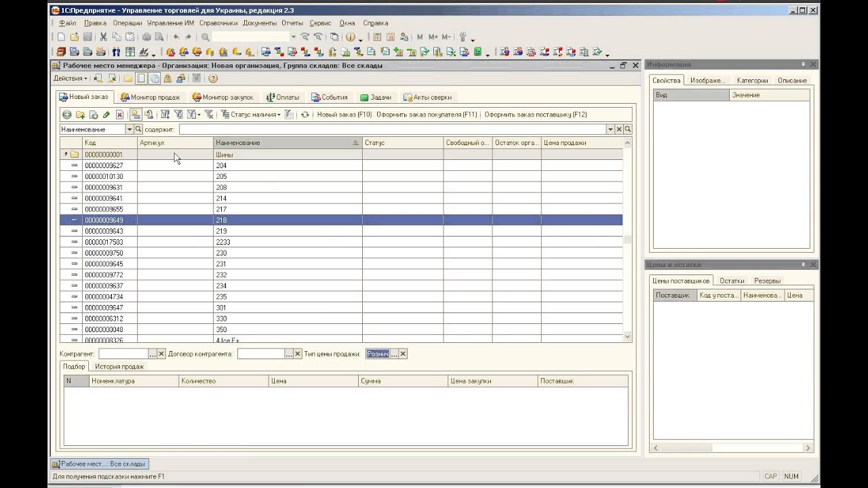Open the Справочники menu
The height and width of the screenshot is (488, 868).
(218, 23)
